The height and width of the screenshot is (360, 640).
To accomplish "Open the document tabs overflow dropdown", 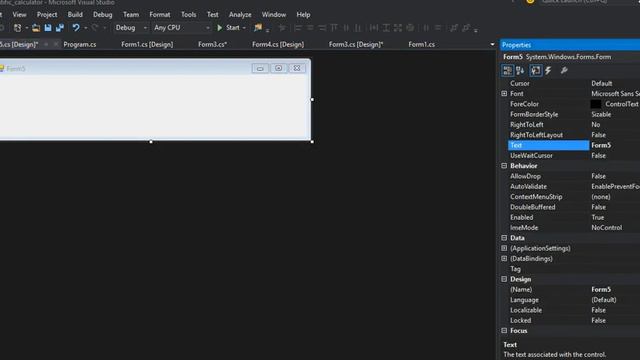I will 492,44.
